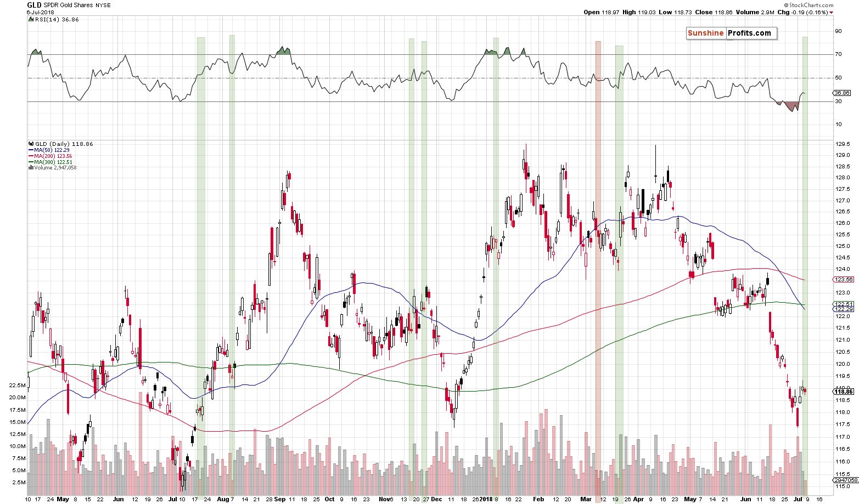Click the 126.0 price axis label
Image resolution: width=859 pixels, height=504 pixels.
[842, 223]
